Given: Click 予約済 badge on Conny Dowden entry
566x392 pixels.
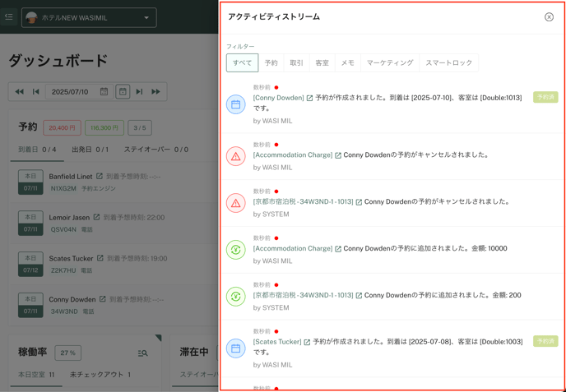Looking at the screenshot, I should pos(545,97).
